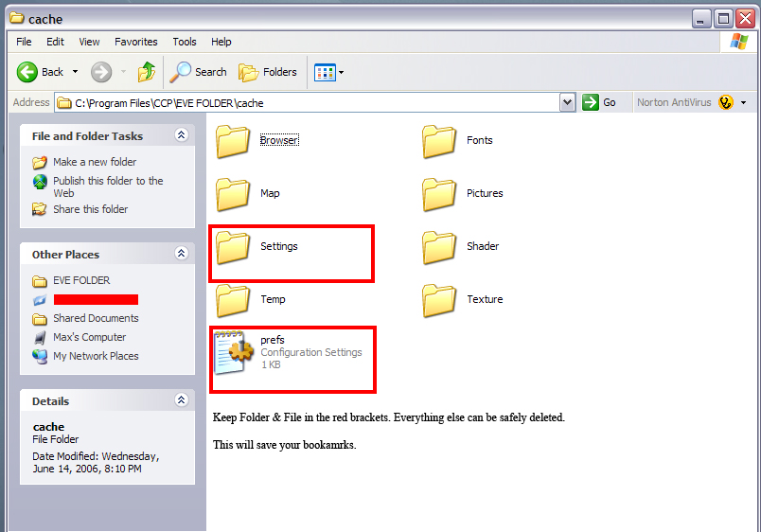
Task: Maximize the cache window
Action: pyautogui.click(x=724, y=20)
